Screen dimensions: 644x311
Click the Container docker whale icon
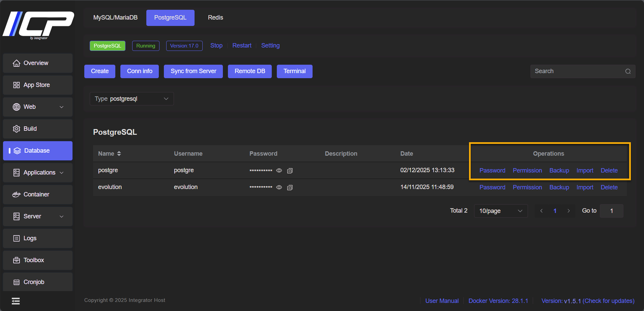click(x=16, y=194)
